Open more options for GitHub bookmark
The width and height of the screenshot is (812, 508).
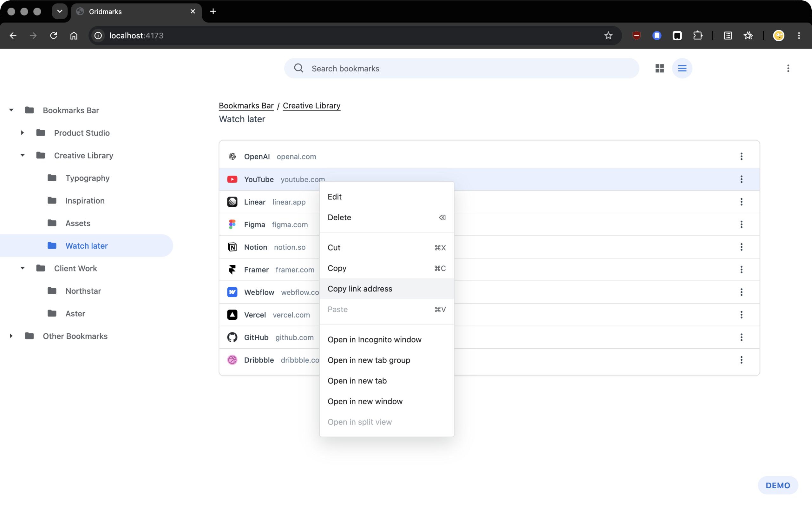(x=741, y=337)
